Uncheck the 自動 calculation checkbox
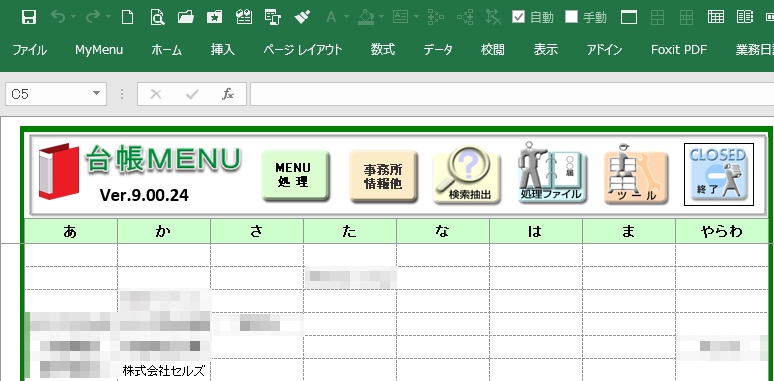 [518, 17]
